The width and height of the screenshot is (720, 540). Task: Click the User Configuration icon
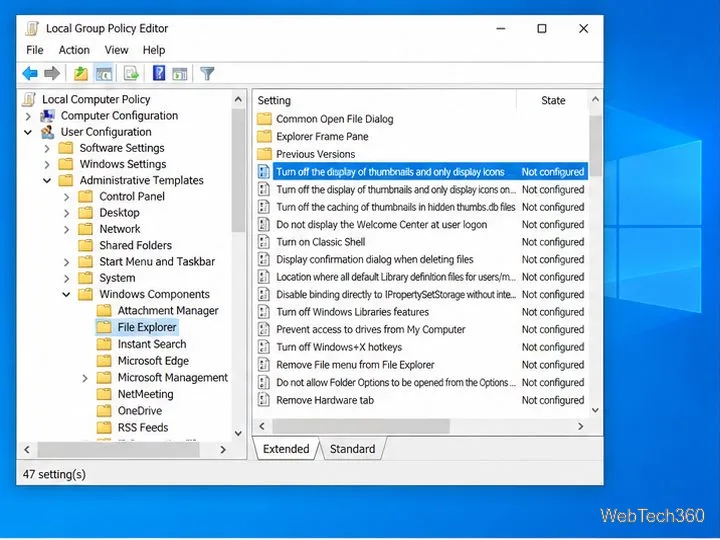coord(47,132)
